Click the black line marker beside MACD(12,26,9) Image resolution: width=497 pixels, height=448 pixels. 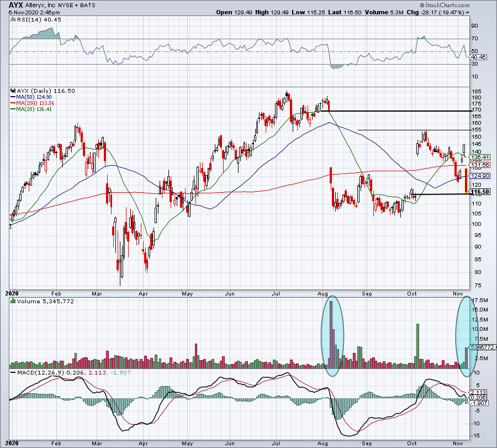click(13, 372)
